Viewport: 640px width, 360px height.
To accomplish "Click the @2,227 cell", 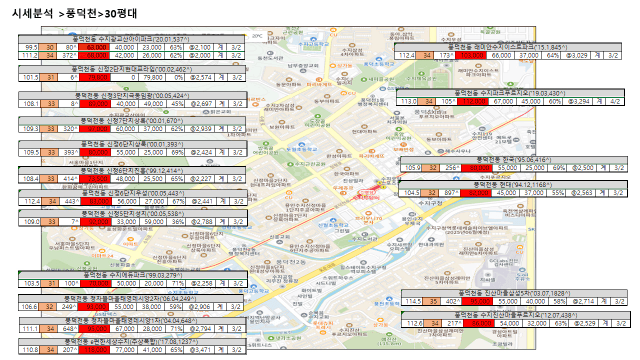I will point(200,179).
